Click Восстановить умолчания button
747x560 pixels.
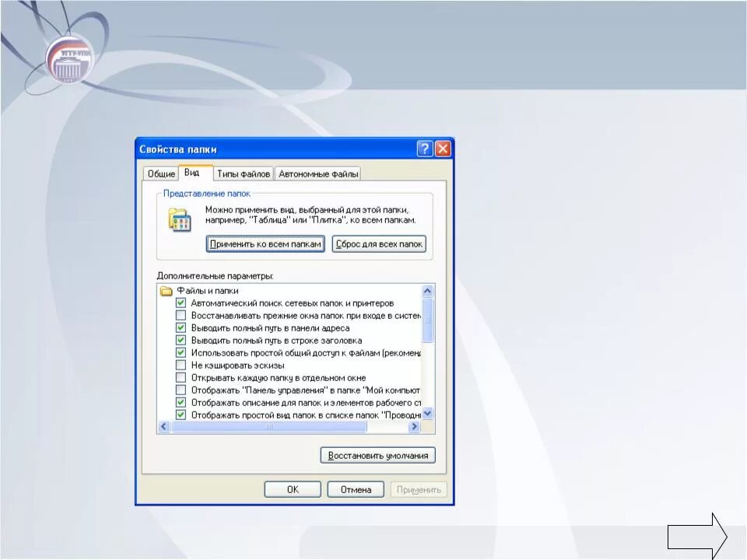[x=378, y=455]
